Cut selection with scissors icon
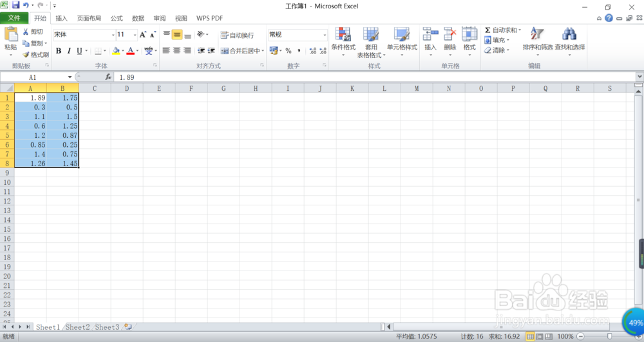The height and width of the screenshot is (342, 644). coord(26,32)
